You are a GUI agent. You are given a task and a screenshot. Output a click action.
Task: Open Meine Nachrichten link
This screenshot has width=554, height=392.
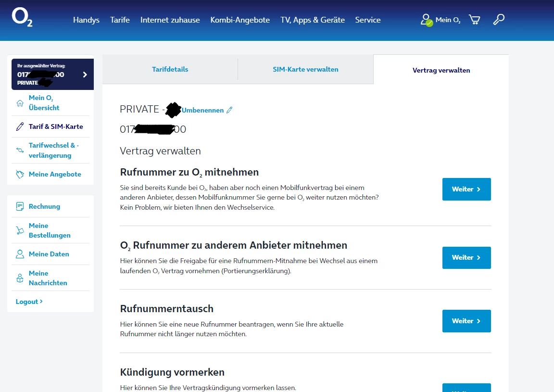[x=48, y=278]
